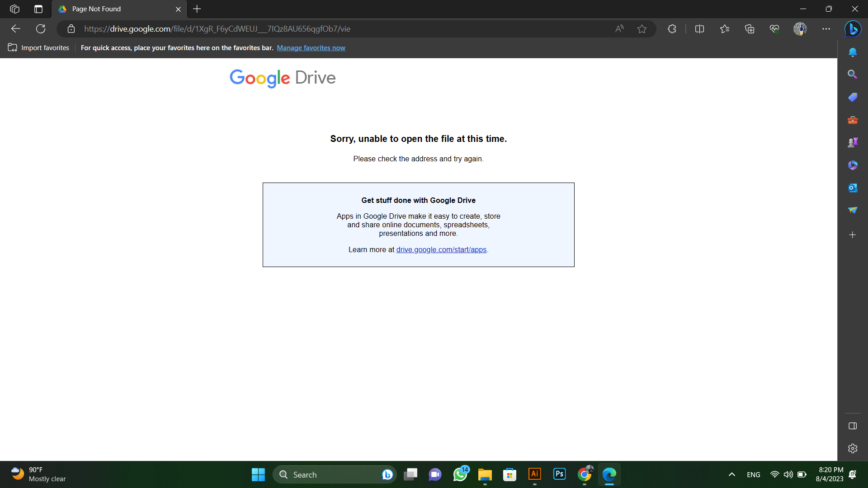Open Edge browser settings menu
This screenshot has height=488, width=868.
(x=826, y=28)
